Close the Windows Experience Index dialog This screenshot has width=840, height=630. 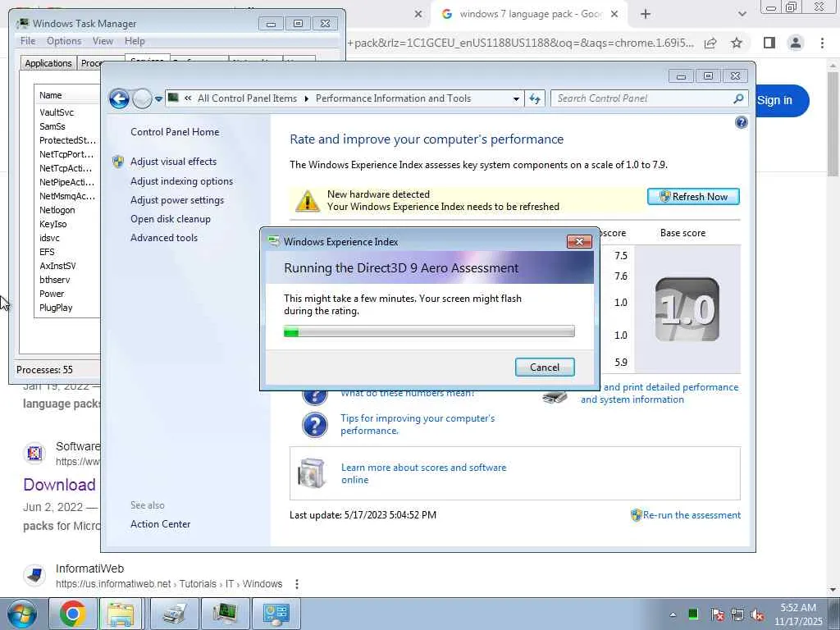tap(579, 242)
